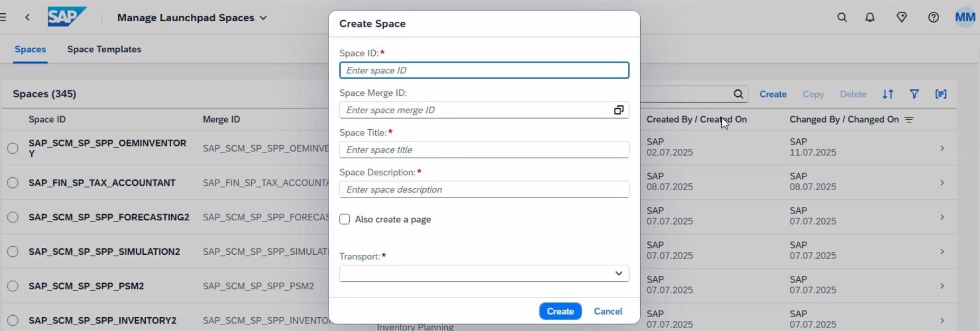
Task: Click the table search magnifier icon
Action: pyautogui.click(x=738, y=94)
